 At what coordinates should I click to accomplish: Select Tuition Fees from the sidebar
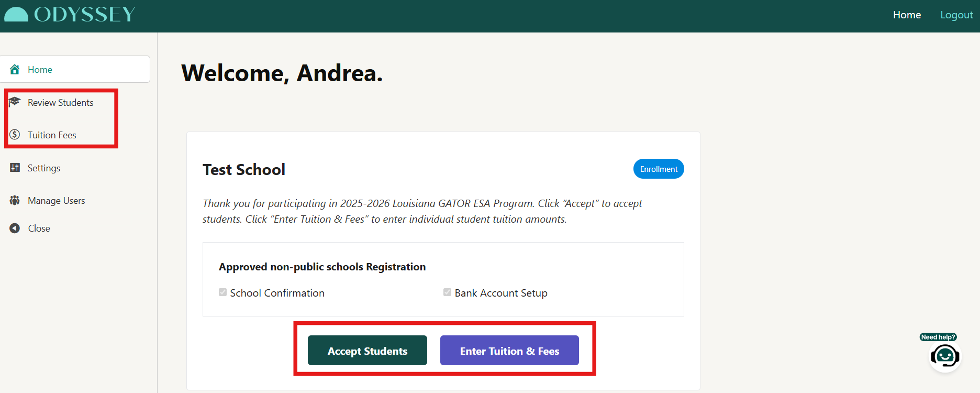[x=52, y=135]
